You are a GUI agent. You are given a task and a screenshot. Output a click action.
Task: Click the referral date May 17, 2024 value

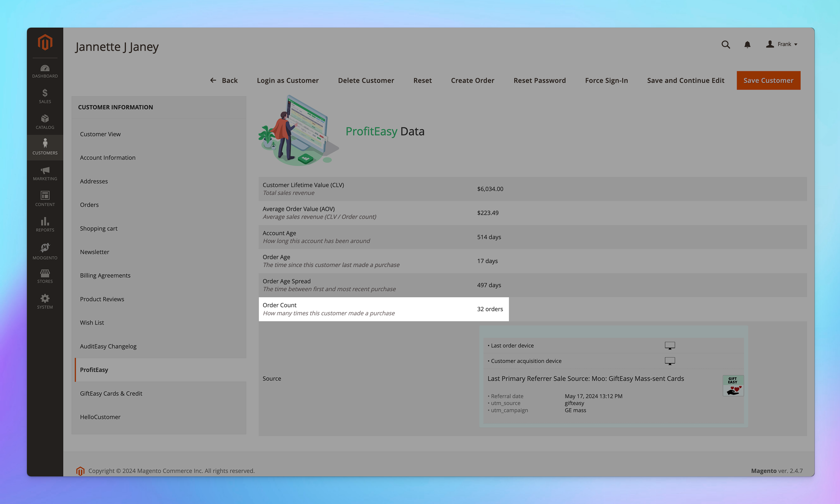[594, 396]
